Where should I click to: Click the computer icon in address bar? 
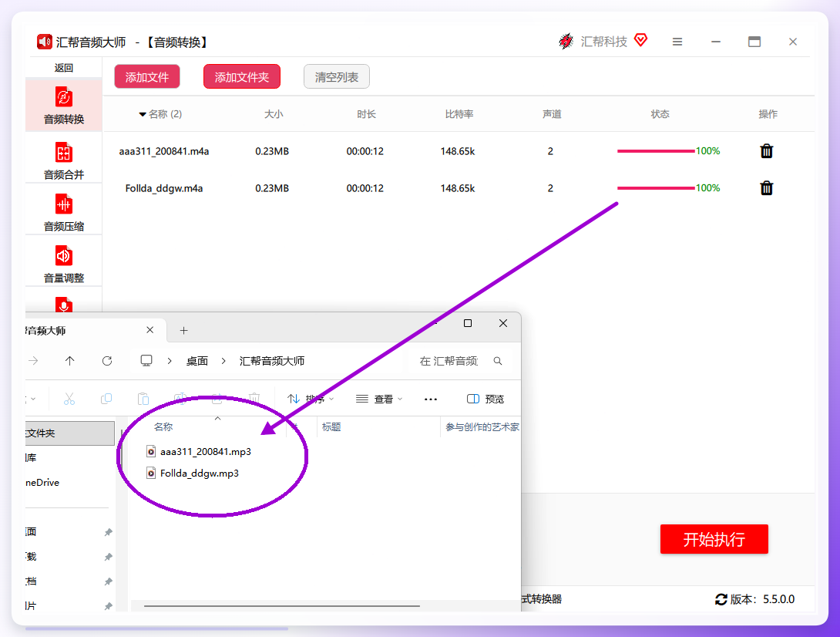(x=146, y=361)
